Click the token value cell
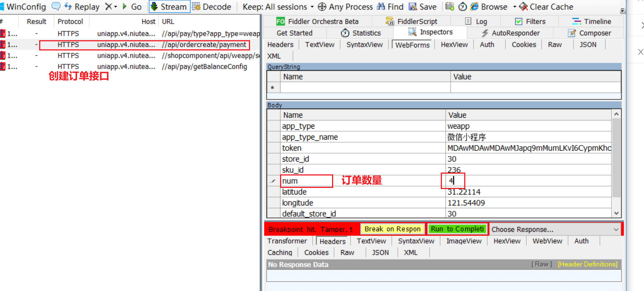Screen dimensions: 644x291 [529, 148]
